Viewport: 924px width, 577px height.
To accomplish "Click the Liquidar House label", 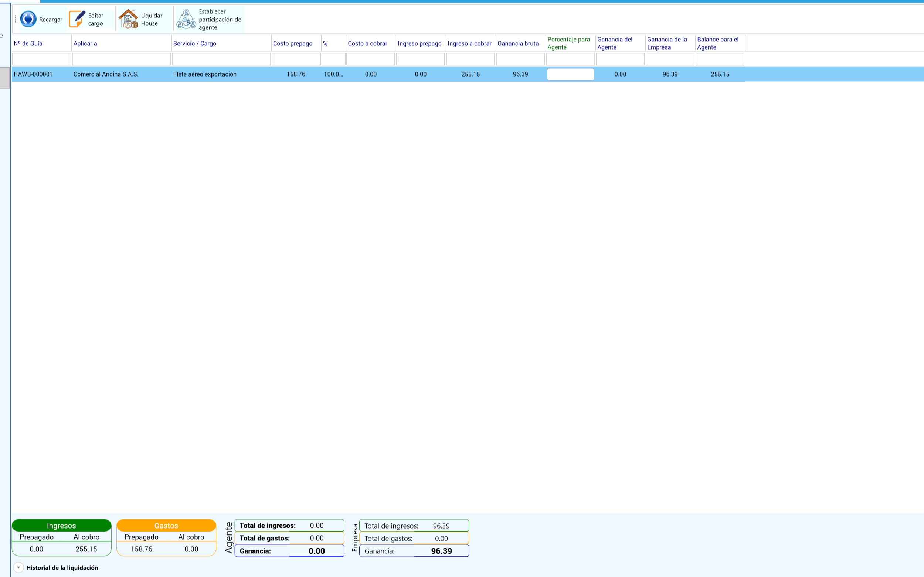I will pyautogui.click(x=152, y=20).
